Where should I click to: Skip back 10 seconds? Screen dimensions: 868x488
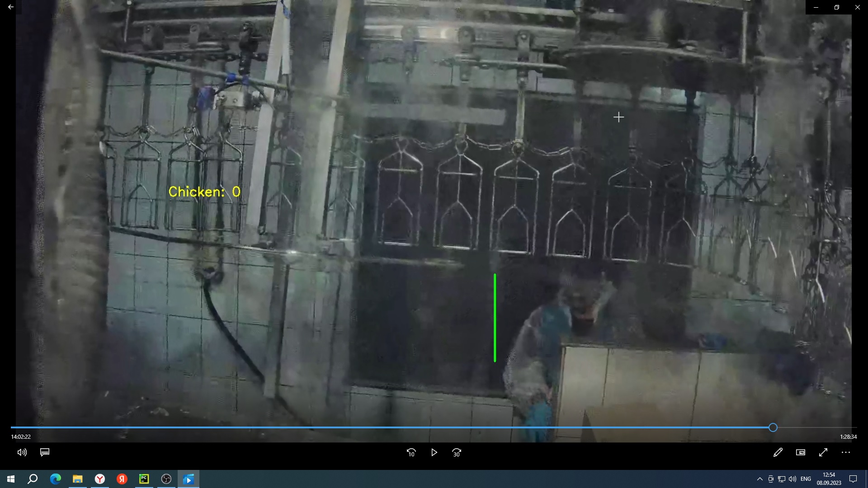(411, 452)
